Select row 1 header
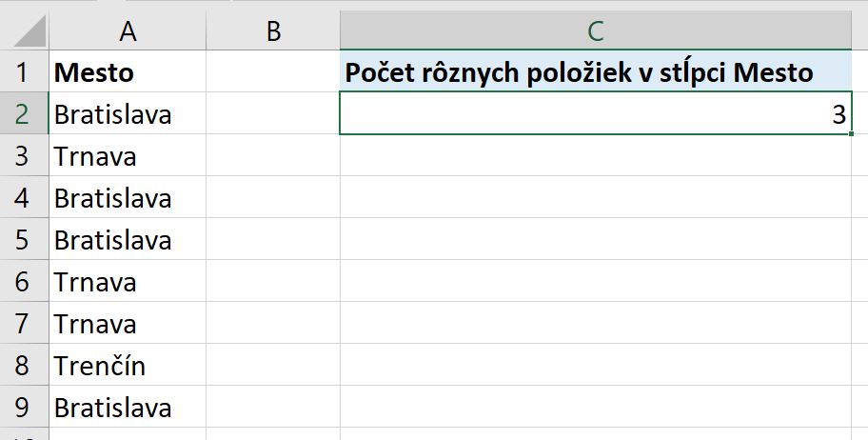Image resolution: width=868 pixels, height=440 pixels. [24, 71]
